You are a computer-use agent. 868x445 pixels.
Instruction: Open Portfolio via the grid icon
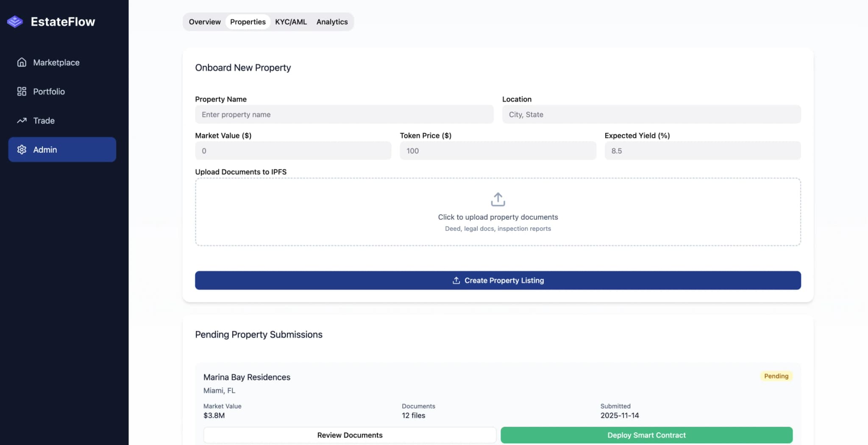(22, 91)
